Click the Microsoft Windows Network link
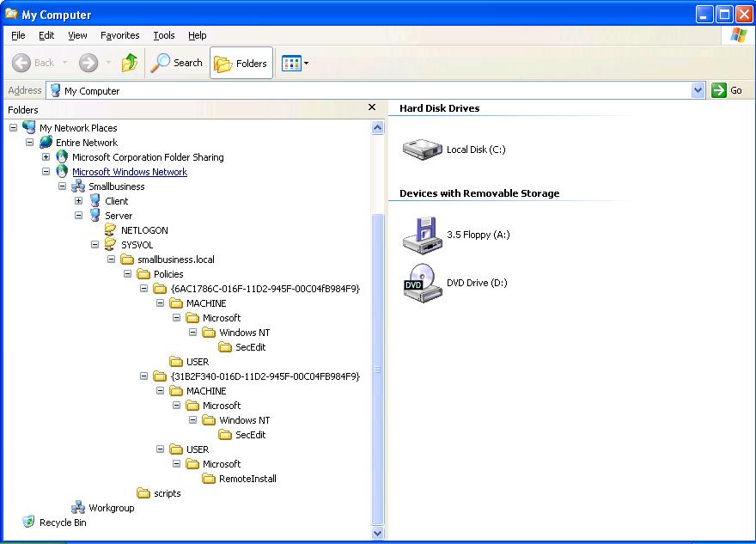The height and width of the screenshot is (544, 756). [130, 172]
